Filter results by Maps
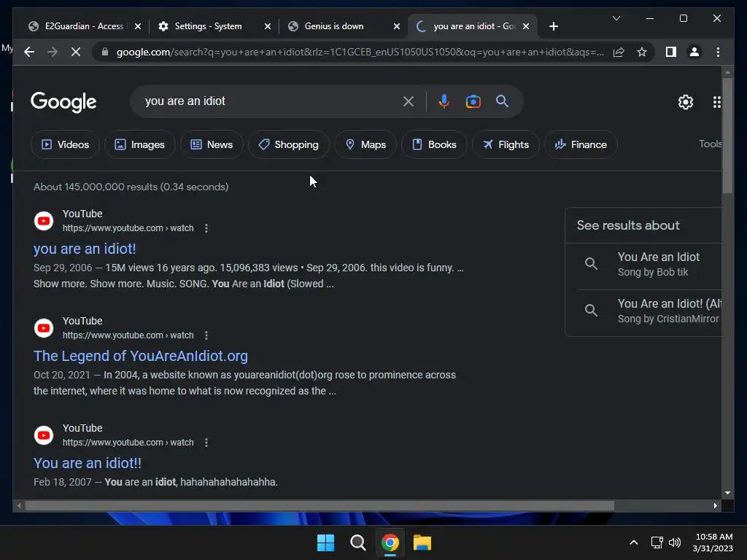Screen dimensions: 747x560 click(x=365, y=144)
